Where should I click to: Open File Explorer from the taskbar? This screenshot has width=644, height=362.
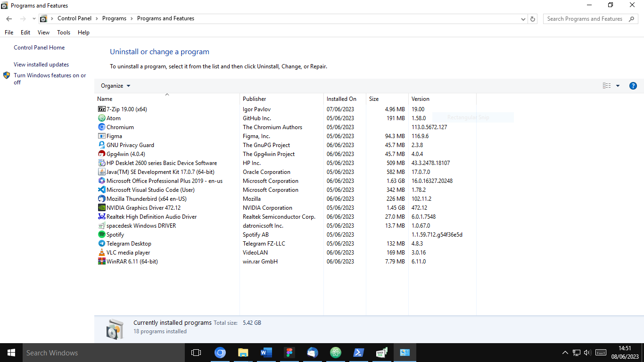(243, 353)
